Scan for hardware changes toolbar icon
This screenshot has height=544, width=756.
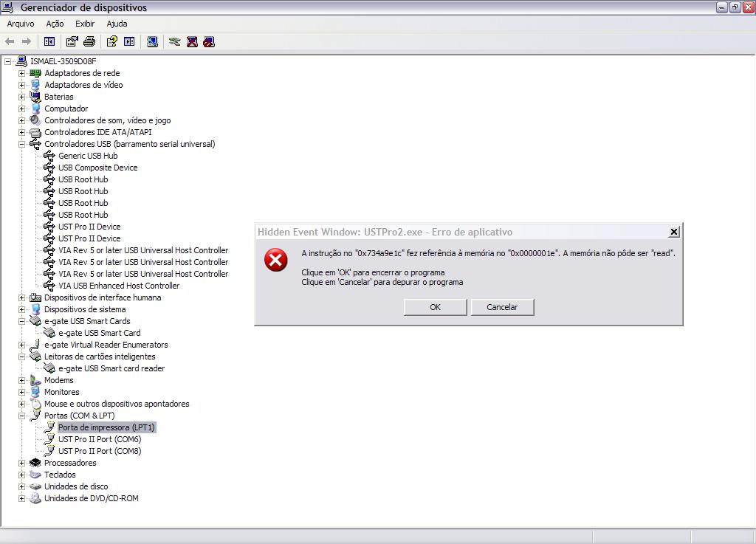click(152, 42)
